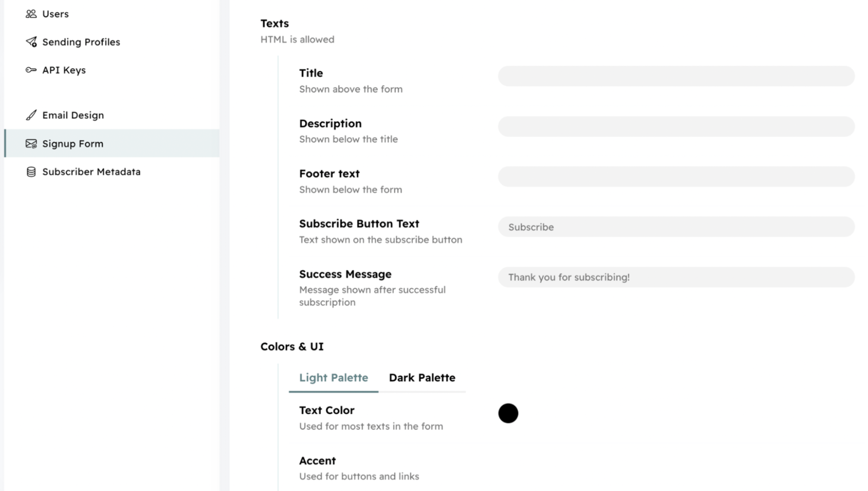Open the Text Color swatch picker
This screenshot has height=491, width=868.
coord(508,413)
